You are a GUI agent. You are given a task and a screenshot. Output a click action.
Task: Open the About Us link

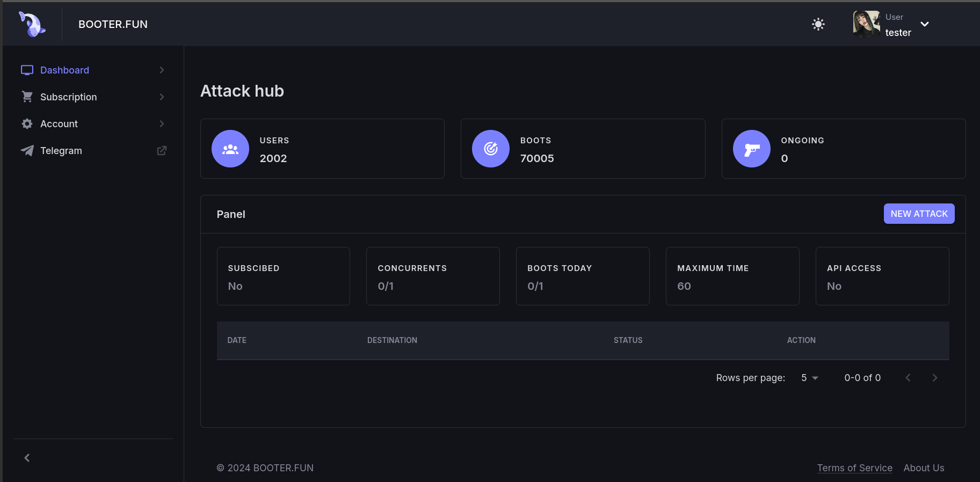tap(924, 468)
